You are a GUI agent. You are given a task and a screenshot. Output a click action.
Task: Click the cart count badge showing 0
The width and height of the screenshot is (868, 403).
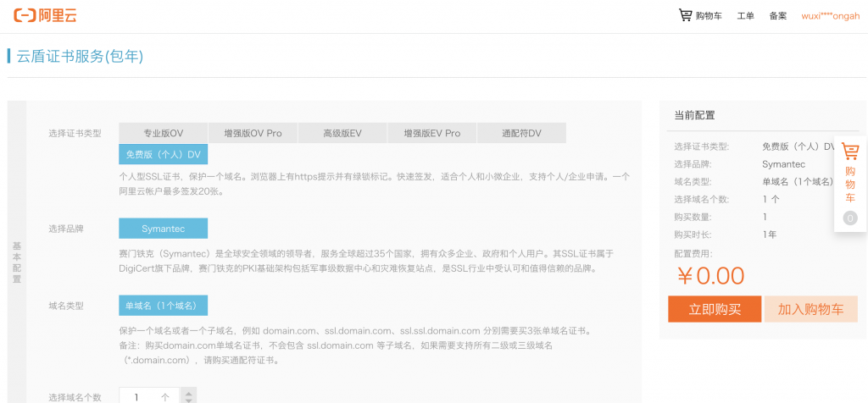click(850, 218)
